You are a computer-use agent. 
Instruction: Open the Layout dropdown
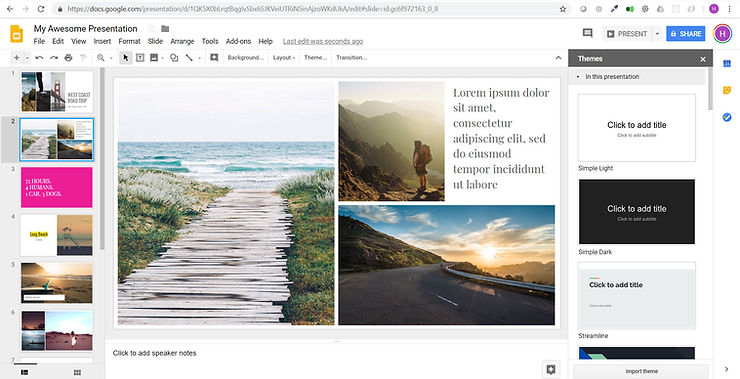click(x=284, y=58)
